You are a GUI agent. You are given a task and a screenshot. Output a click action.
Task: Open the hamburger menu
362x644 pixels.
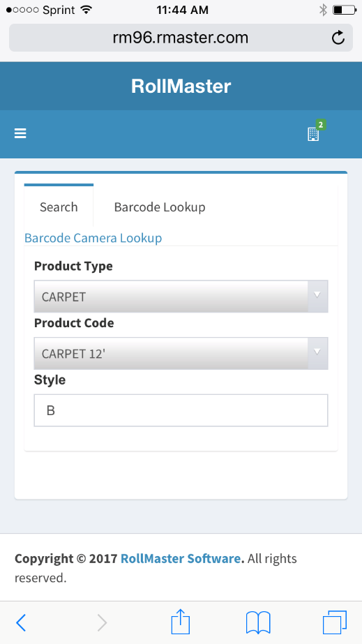point(20,133)
